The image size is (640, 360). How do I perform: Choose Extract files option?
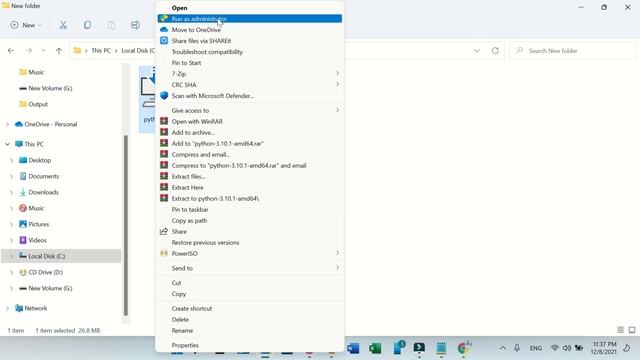(x=250, y=177)
